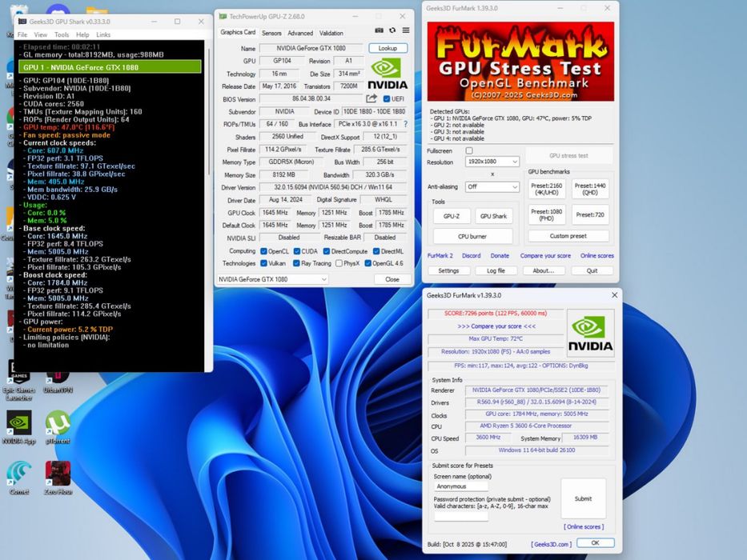Click About... button in FurMark

[544, 270]
